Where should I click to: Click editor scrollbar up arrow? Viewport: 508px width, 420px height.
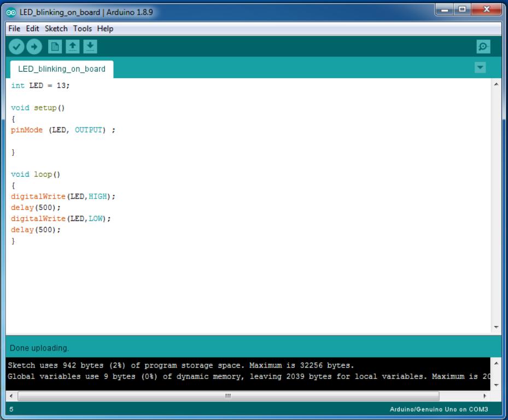tap(496, 84)
